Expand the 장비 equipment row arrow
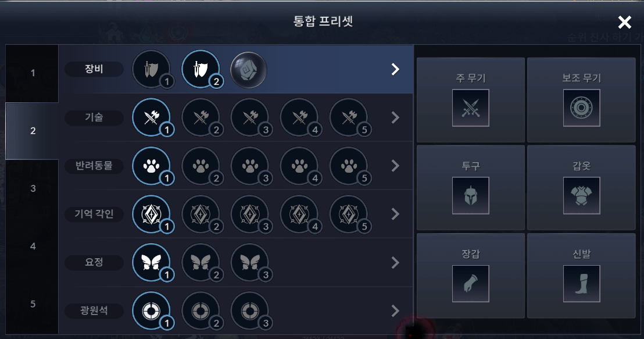This screenshot has height=339, width=644. tap(395, 69)
